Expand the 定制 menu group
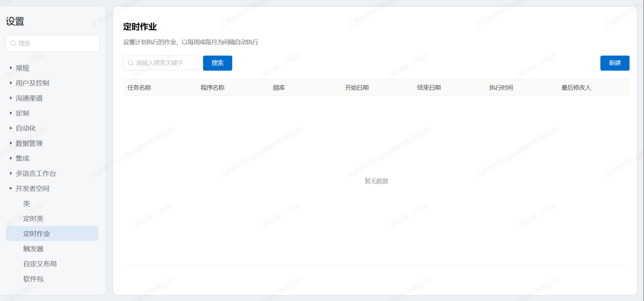 point(22,113)
